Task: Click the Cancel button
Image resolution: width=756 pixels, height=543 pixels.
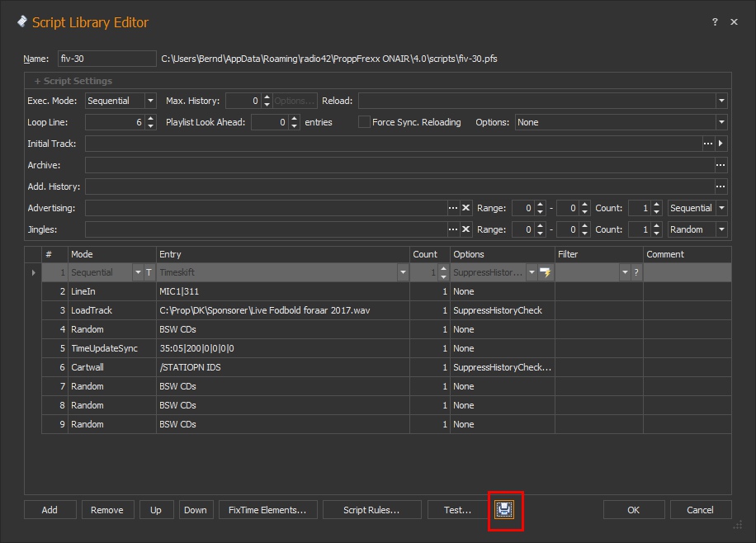Action: [x=700, y=510]
